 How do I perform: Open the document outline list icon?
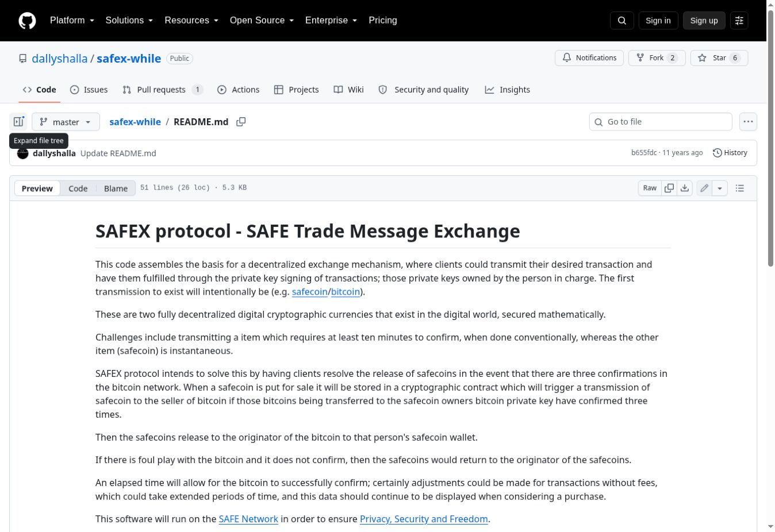pos(740,188)
